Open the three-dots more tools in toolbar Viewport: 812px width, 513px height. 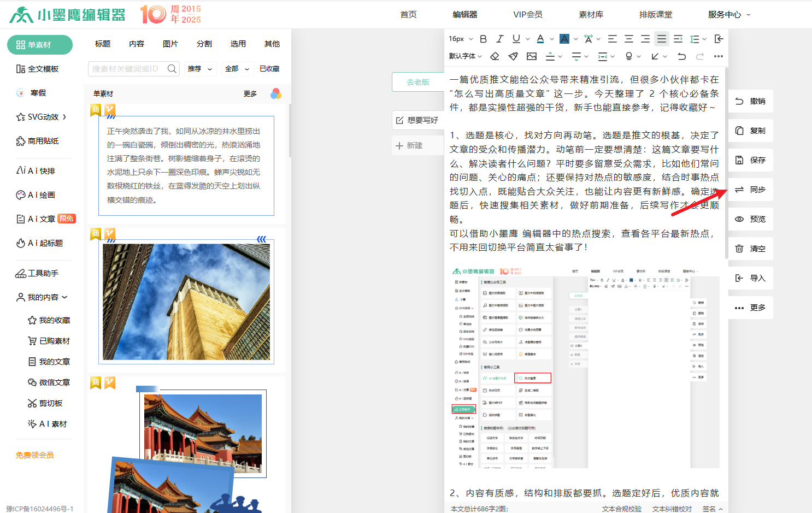coord(719,56)
